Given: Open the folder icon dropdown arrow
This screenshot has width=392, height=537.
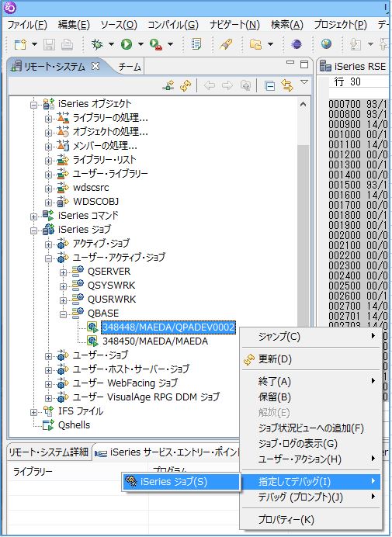Looking at the screenshot, I should pos(270,44).
